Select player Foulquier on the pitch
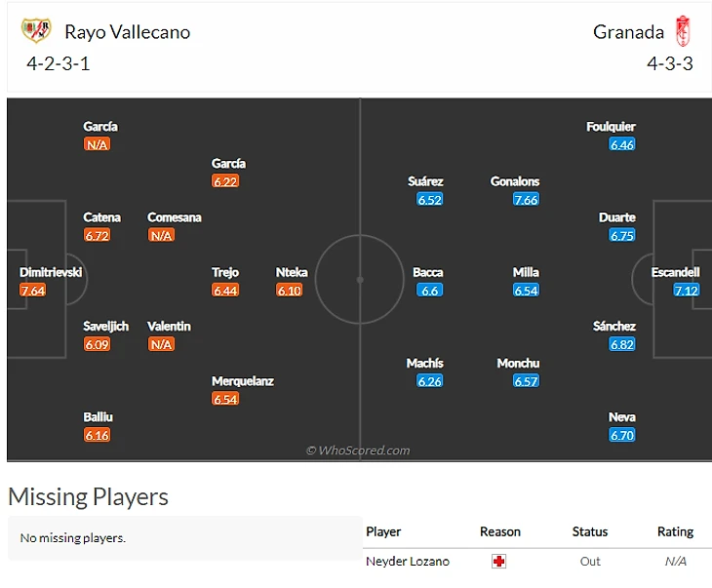 (611, 126)
